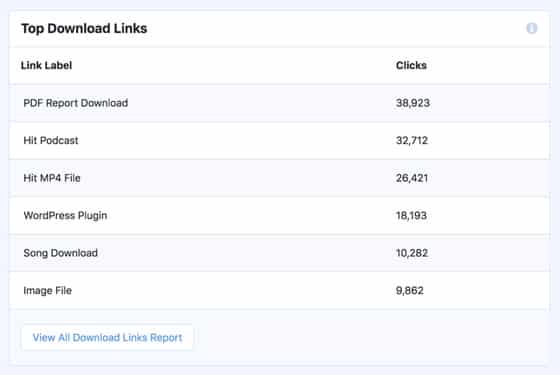Viewport: 560px width, 375px height.
Task: Open the View All Download Links Report
Action: [x=108, y=338]
